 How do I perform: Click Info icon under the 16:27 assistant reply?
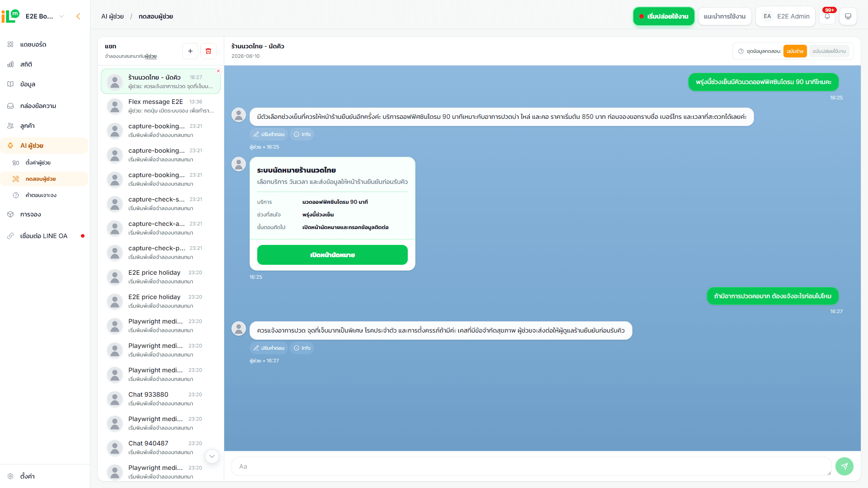[302, 348]
